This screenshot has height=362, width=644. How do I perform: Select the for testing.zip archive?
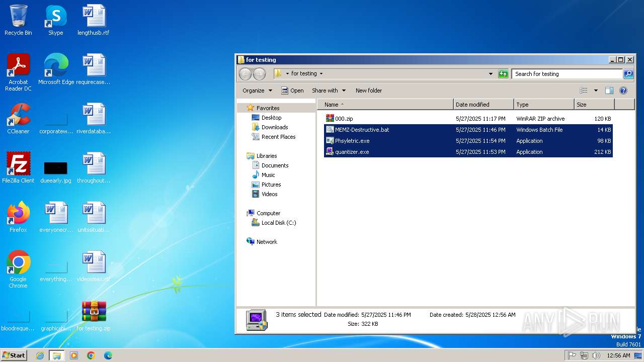click(94, 316)
